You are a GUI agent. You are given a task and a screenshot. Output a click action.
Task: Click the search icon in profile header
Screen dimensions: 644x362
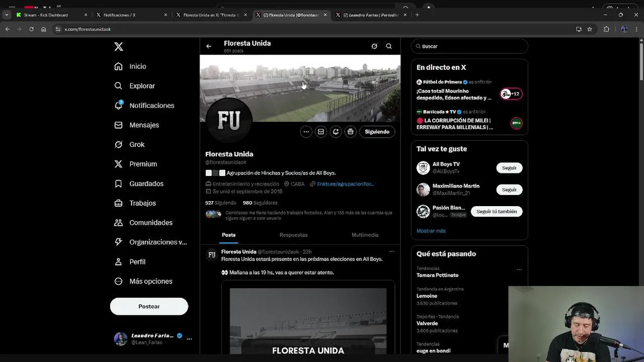(389, 46)
